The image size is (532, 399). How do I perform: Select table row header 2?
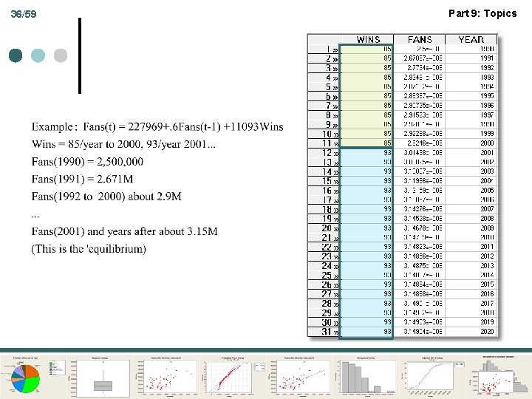click(324, 58)
